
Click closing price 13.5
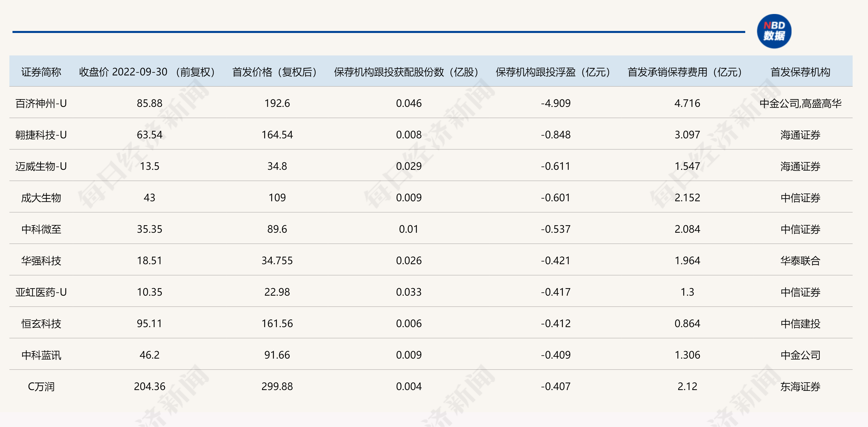[x=149, y=166]
